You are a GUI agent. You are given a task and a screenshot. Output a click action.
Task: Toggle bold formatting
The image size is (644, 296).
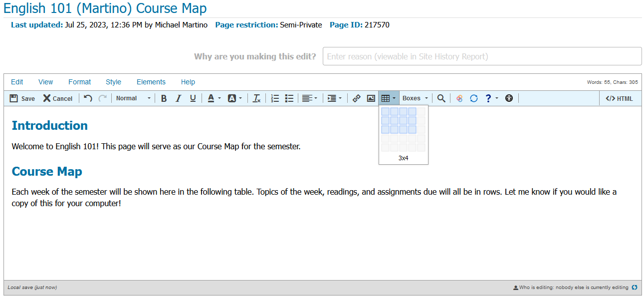click(x=164, y=98)
